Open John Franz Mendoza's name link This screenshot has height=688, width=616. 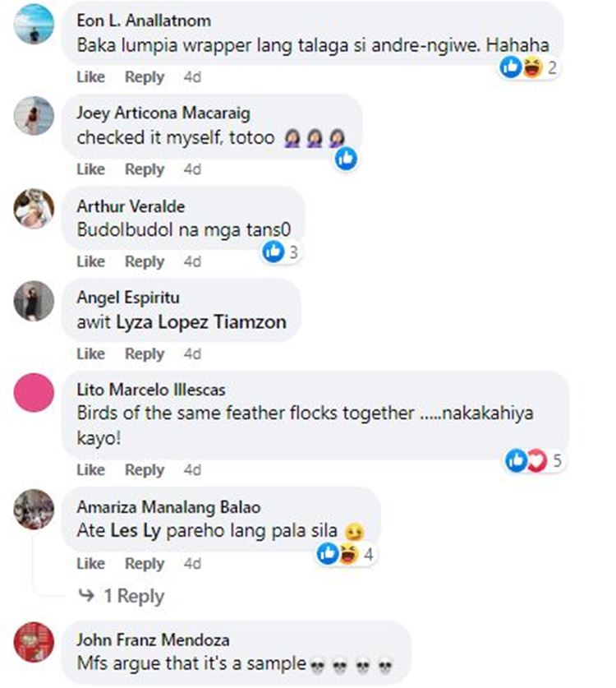tap(153, 640)
